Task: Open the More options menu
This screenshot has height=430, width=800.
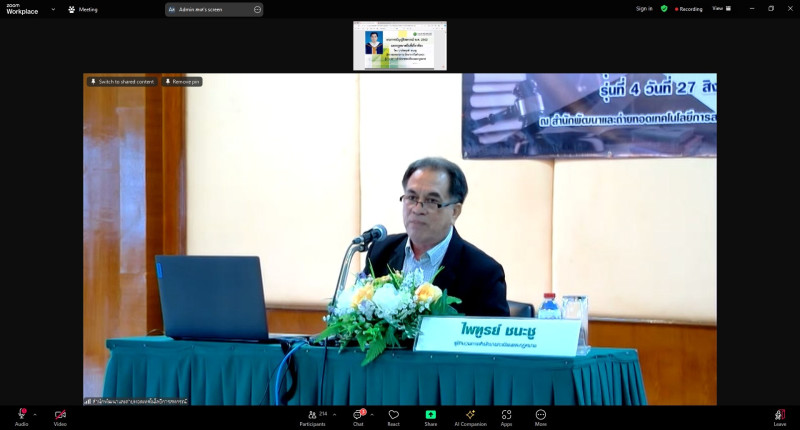Action: tap(541, 414)
